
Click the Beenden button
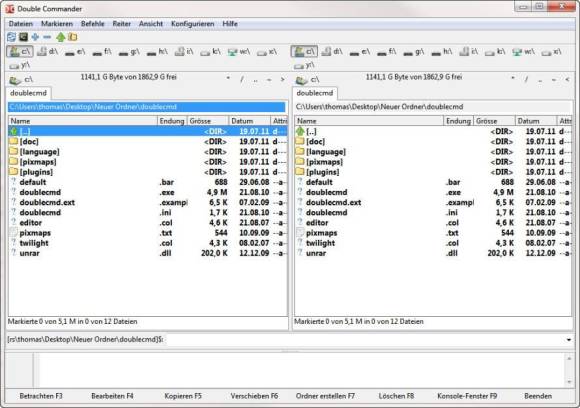pyautogui.click(x=538, y=396)
